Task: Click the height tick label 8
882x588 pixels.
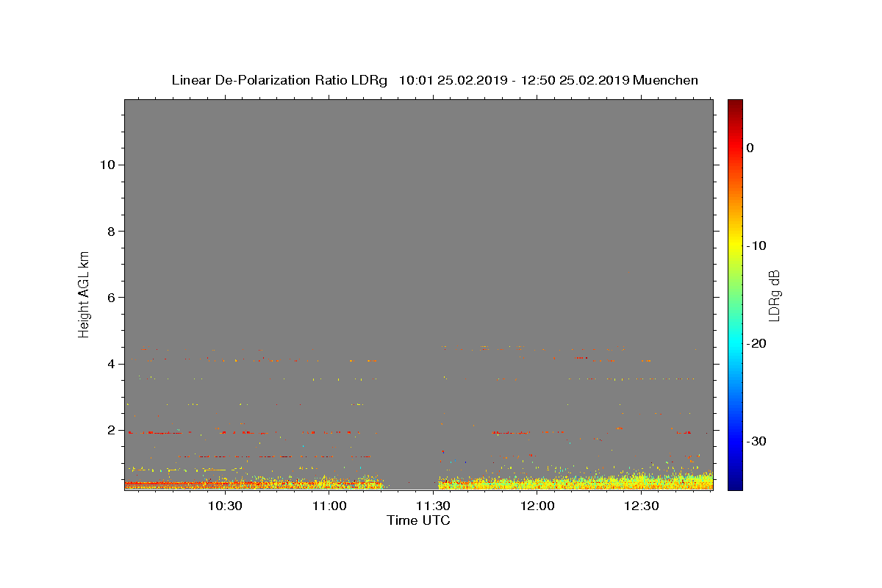Action: [110, 231]
